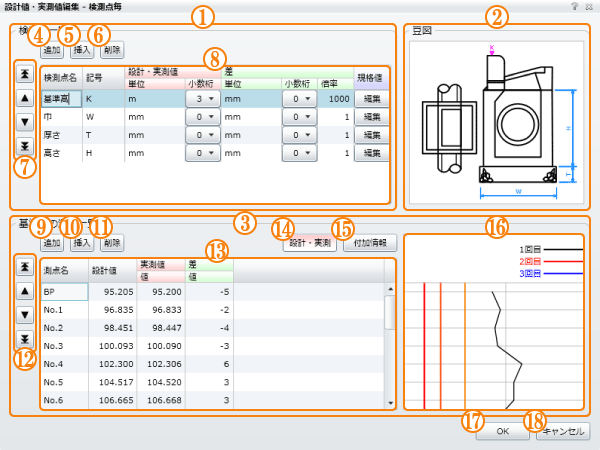
Task: Move checkpoint row up one in upper list
Action: tap(24, 97)
